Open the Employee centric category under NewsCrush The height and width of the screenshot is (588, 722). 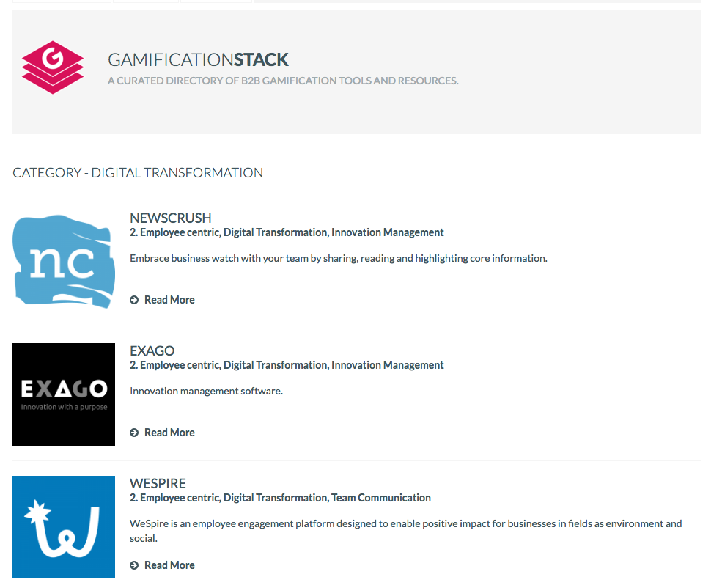(x=173, y=232)
